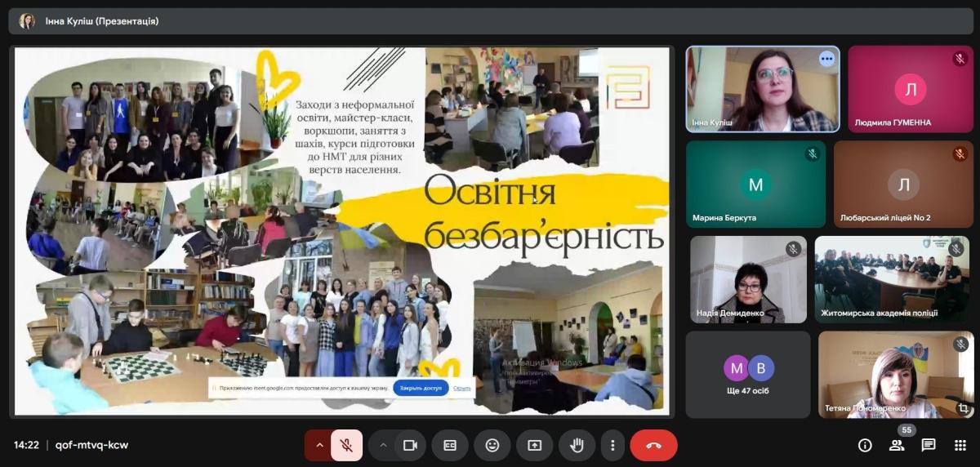Select Надія Демиденко video tile
Viewport: 980px width, 467px height.
748,279
